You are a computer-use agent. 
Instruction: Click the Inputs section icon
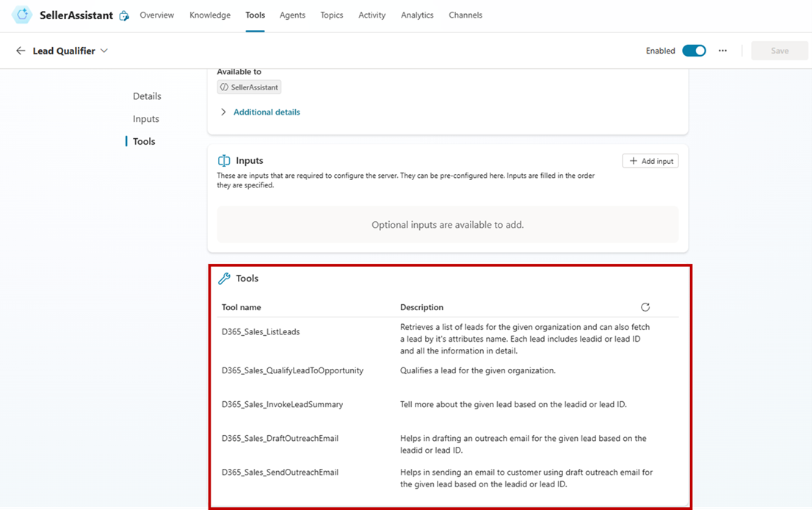[224, 160]
